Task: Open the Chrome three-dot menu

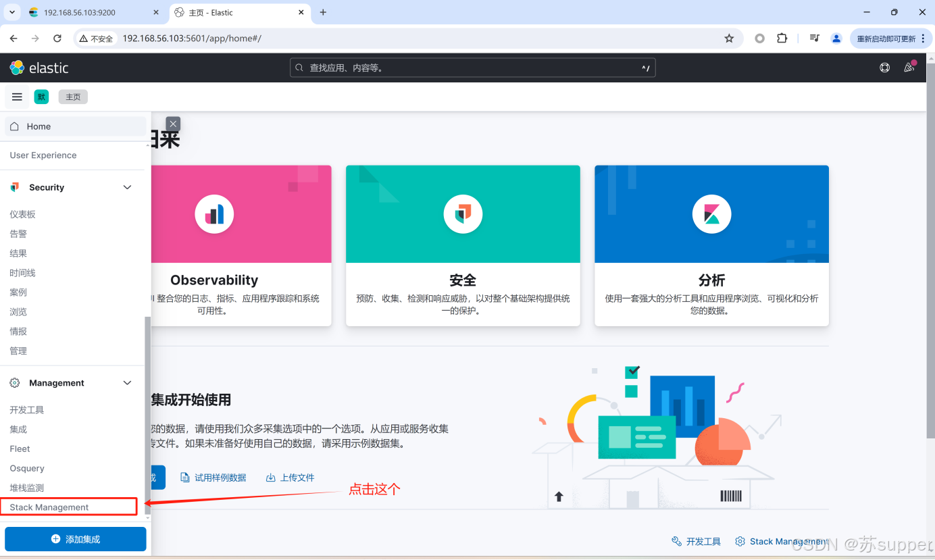Action: [x=923, y=39]
